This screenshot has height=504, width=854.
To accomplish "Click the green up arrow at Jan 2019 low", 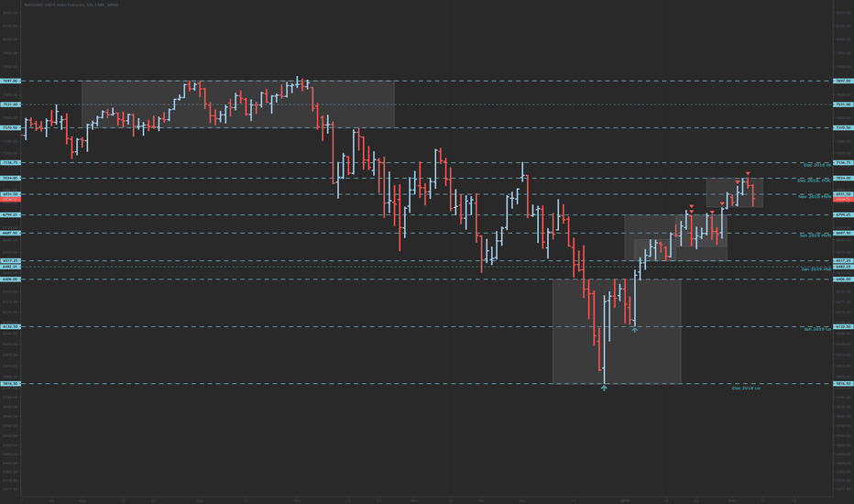I will 634,330.
